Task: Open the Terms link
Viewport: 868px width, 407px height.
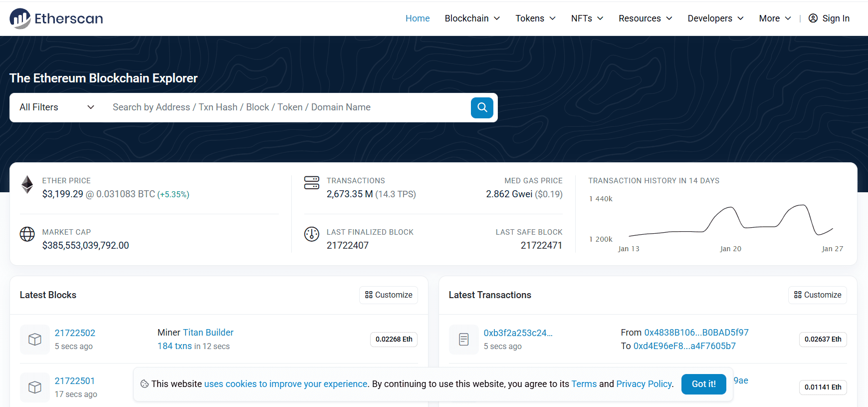Action: [x=584, y=384]
